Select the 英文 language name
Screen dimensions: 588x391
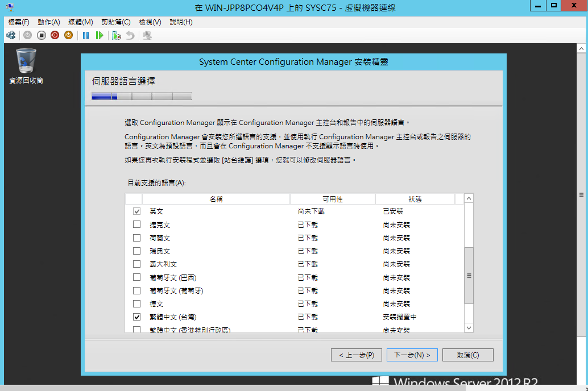[156, 211]
